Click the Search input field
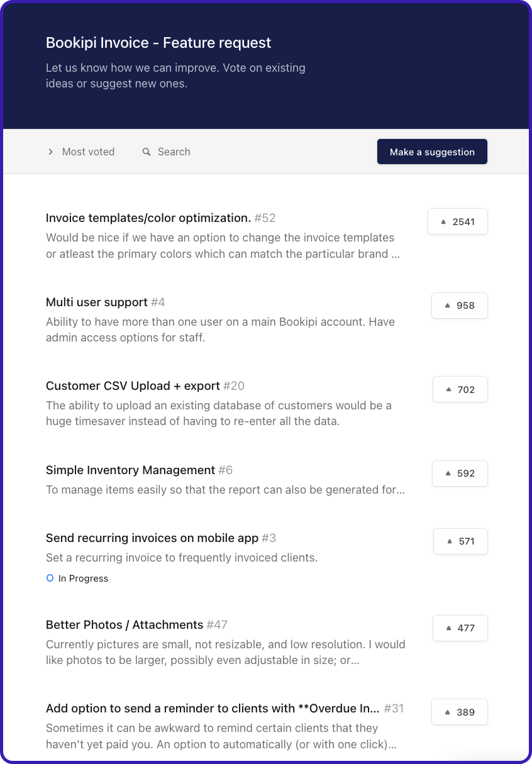The image size is (532, 764). (x=174, y=152)
